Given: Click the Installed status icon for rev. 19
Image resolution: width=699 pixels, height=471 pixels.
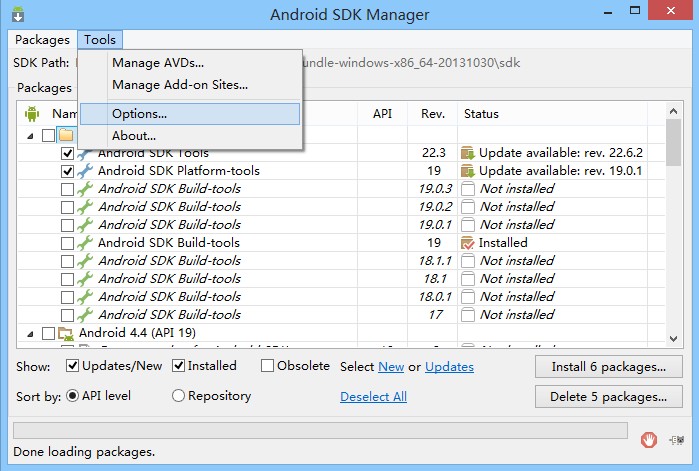Looking at the screenshot, I should point(467,243).
